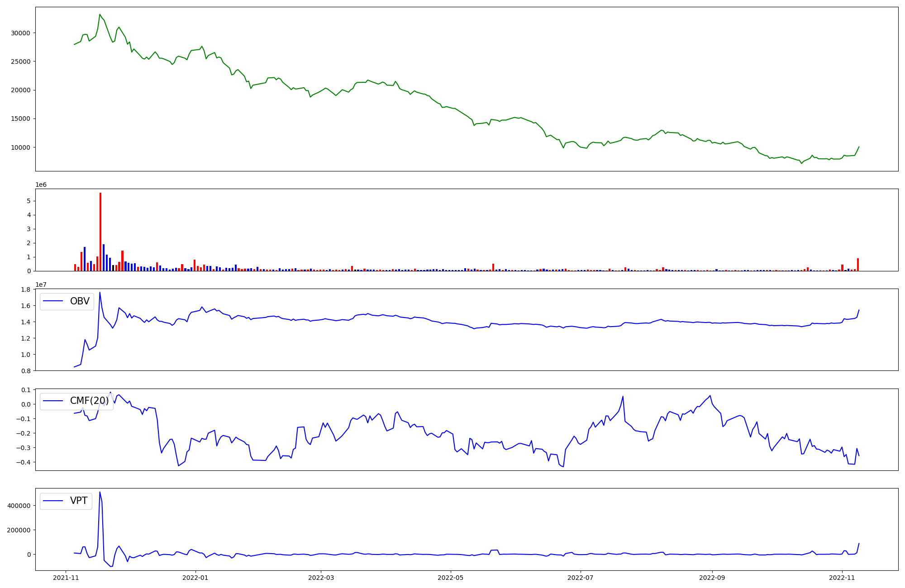
Task: Click the 2022-03 x-axis date label
Action: coord(321,578)
